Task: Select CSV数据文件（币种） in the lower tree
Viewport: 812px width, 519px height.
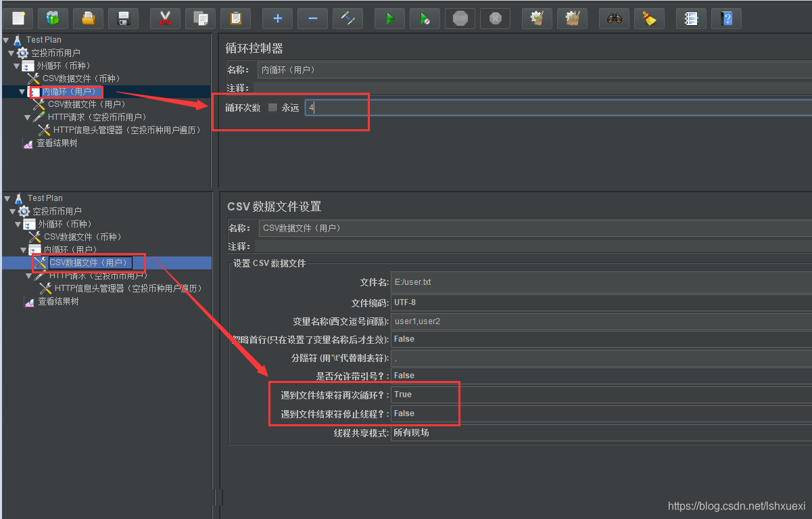Action: click(82, 237)
